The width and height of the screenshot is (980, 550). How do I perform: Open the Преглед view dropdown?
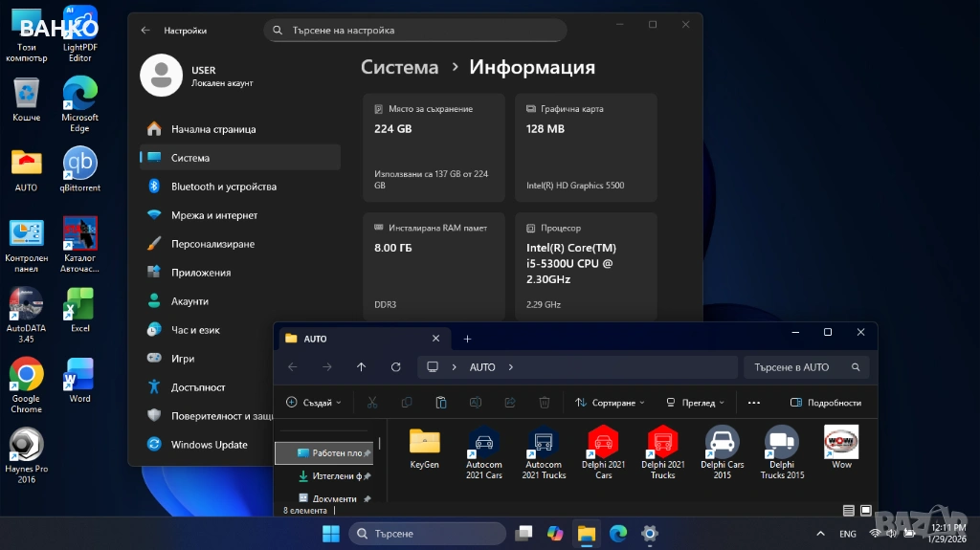coord(695,403)
